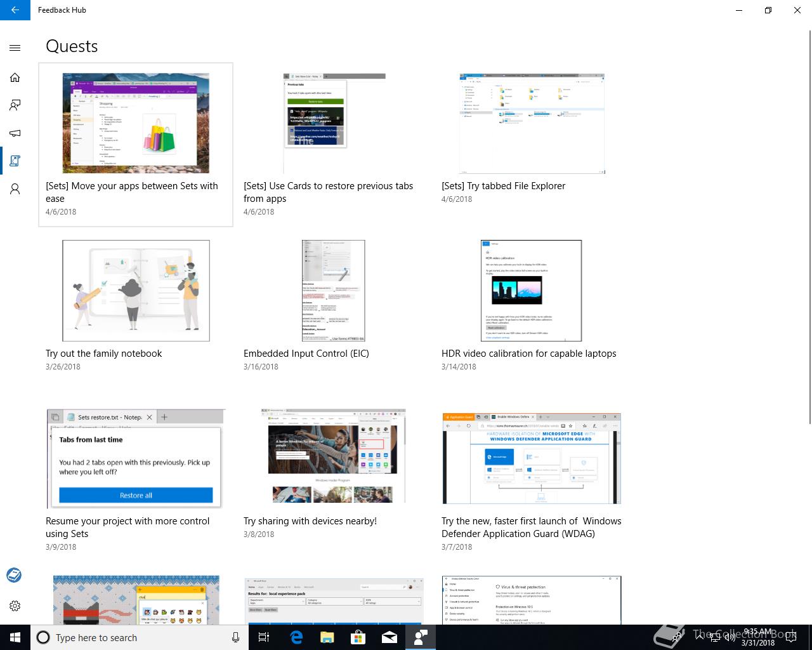Select 'Resume your project with more control' title
Screen dimensions: 812x650
click(x=128, y=527)
